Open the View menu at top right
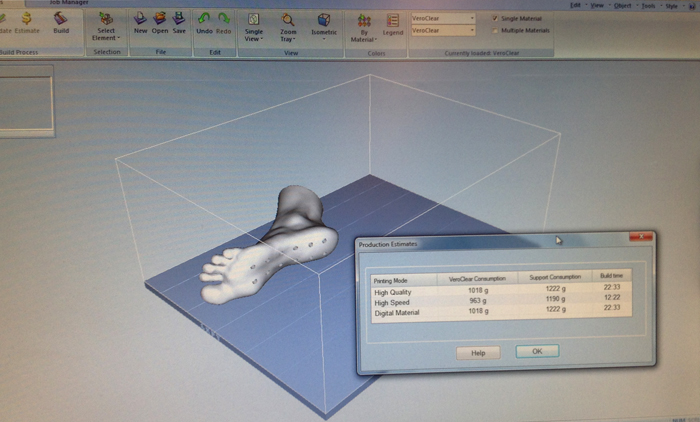The image size is (700, 422). 597,5
